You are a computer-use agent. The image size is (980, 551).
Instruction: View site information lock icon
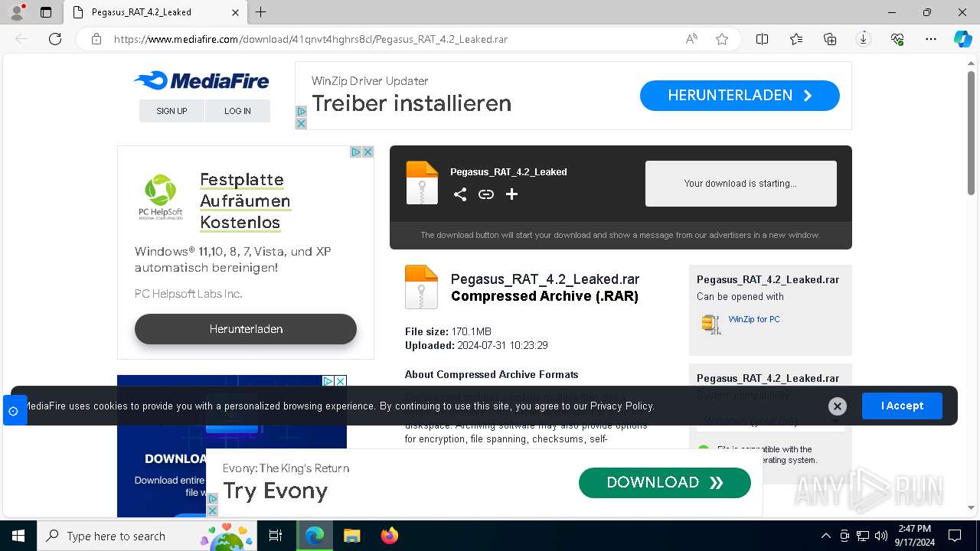(x=96, y=39)
